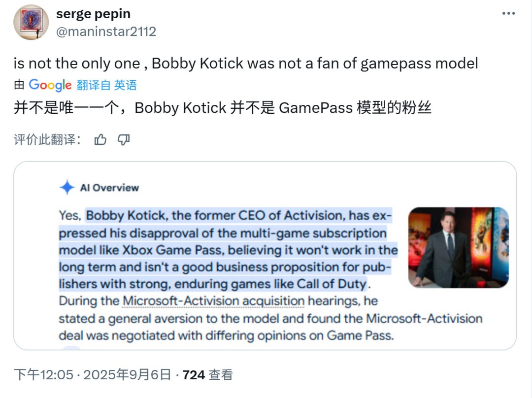Click the 评价此翻译 label
Screen dimensions: 532x398
point(47,140)
